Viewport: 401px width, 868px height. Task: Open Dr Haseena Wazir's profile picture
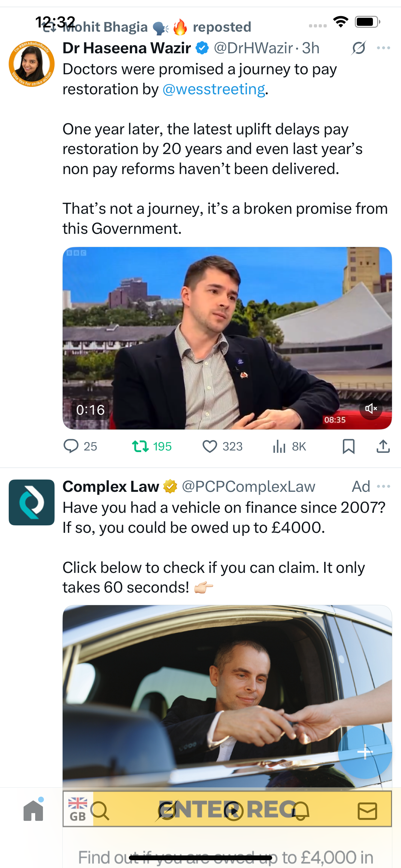coord(31,64)
